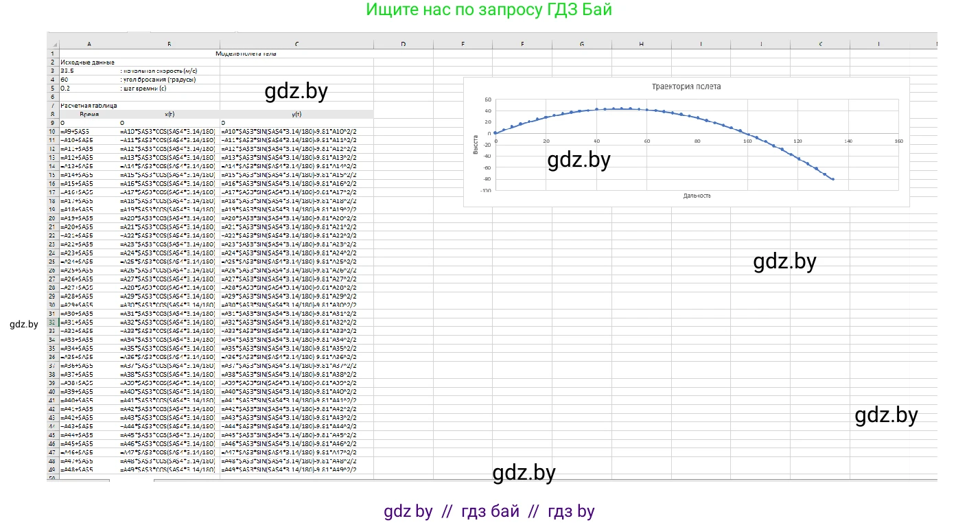Select the 'Высота' vertical axis title
The height and width of the screenshot is (523, 980).
tap(474, 143)
